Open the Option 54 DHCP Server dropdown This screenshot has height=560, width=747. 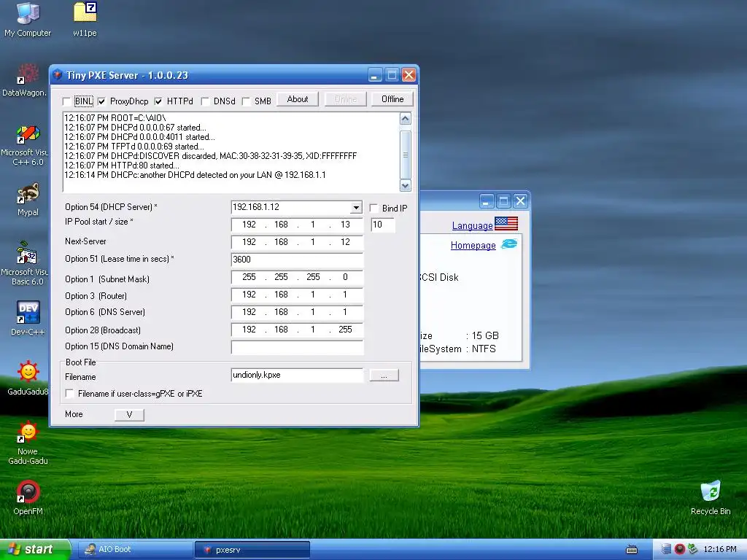coord(356,207)
